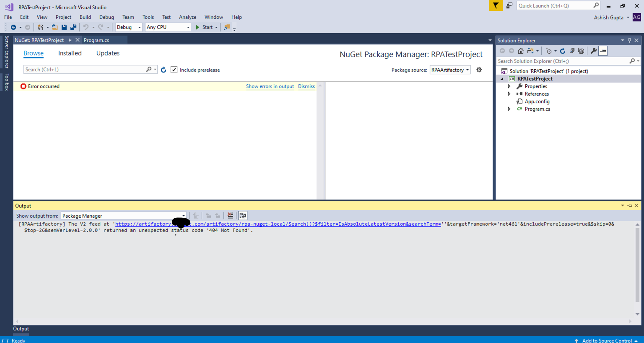Toggle Word Wrap in Output window
This screenshot has height=343, width=644.
(x=242, y=216)
